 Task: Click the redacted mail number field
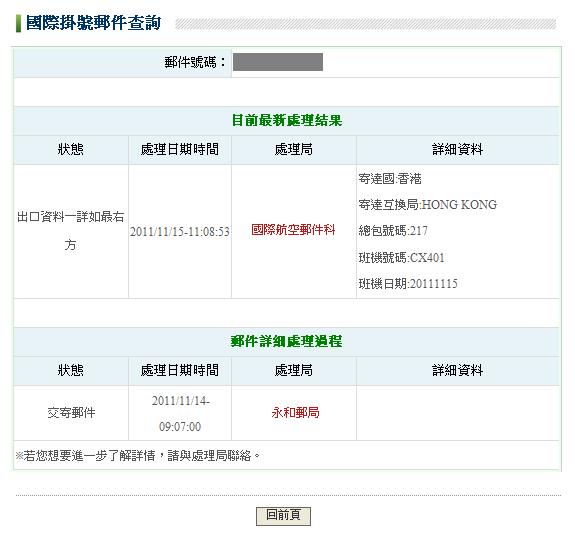click(x=278, y=62)
